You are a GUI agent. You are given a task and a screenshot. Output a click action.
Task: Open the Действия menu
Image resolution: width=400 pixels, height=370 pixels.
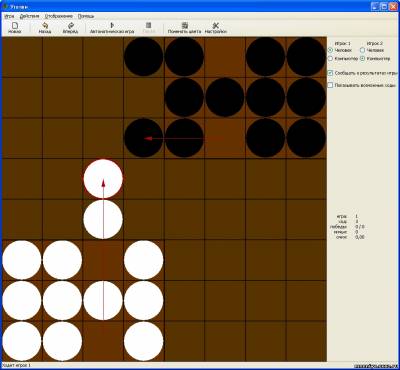click(29, 16)
